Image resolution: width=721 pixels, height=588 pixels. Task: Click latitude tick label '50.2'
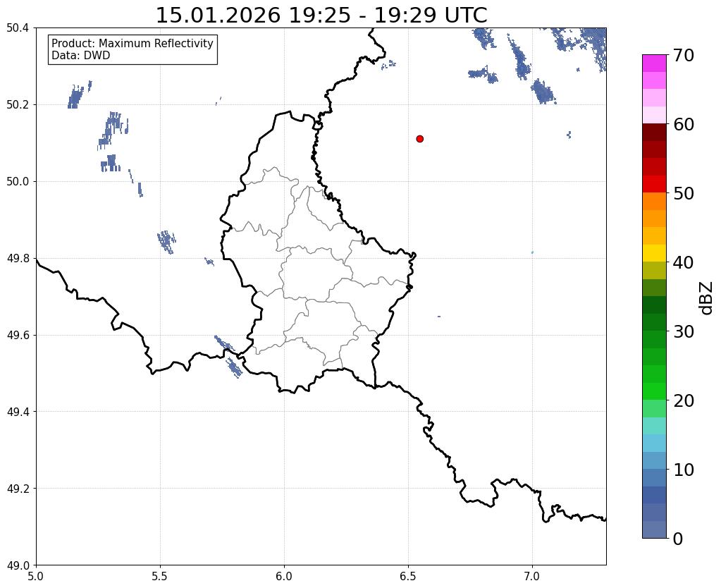pyautogui.click(x=18, y=105)
